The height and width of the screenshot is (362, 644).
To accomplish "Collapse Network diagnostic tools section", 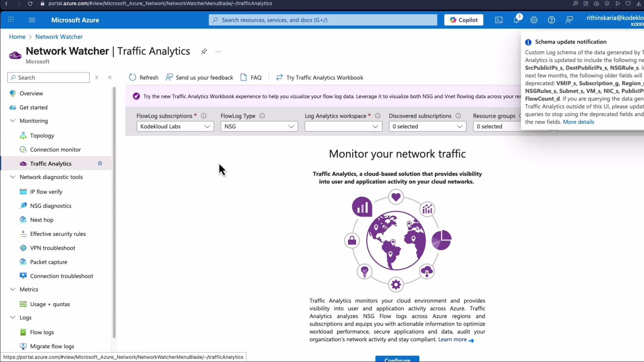I will pos(13,177).
